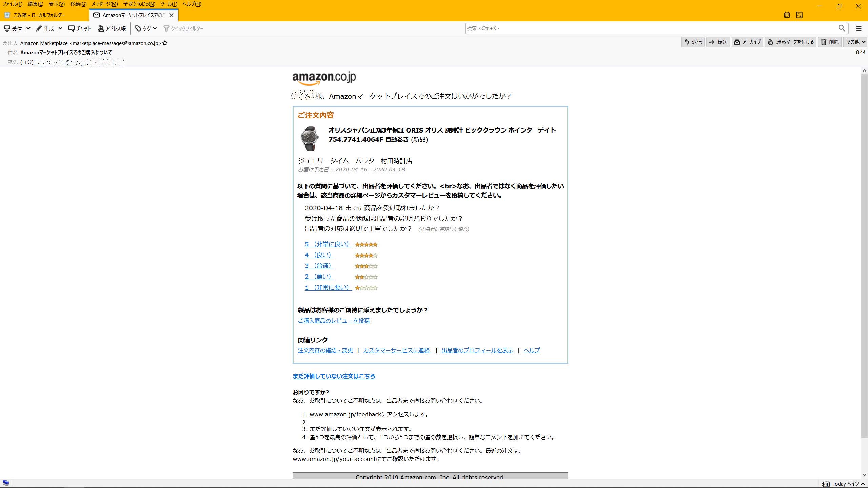Open the Chat (チャット) button

pyautogui.click(x=79, y=28)
